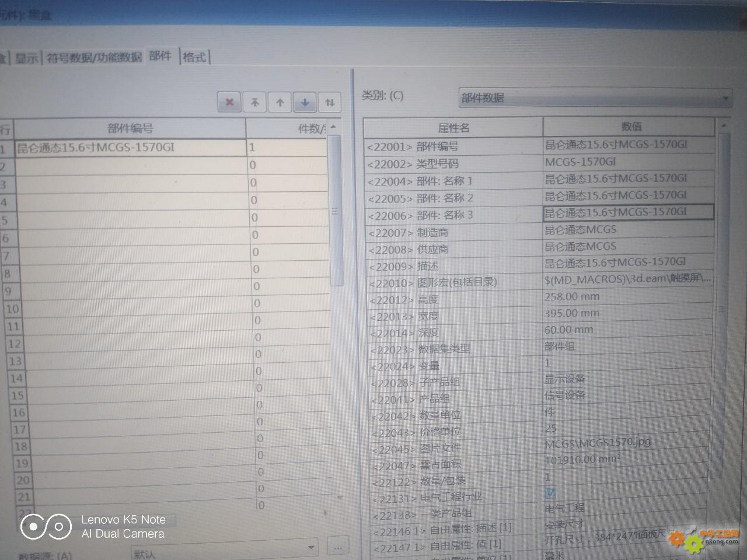Click the 数值 column header
747x560 pixels.
click(x=631, y=126)
